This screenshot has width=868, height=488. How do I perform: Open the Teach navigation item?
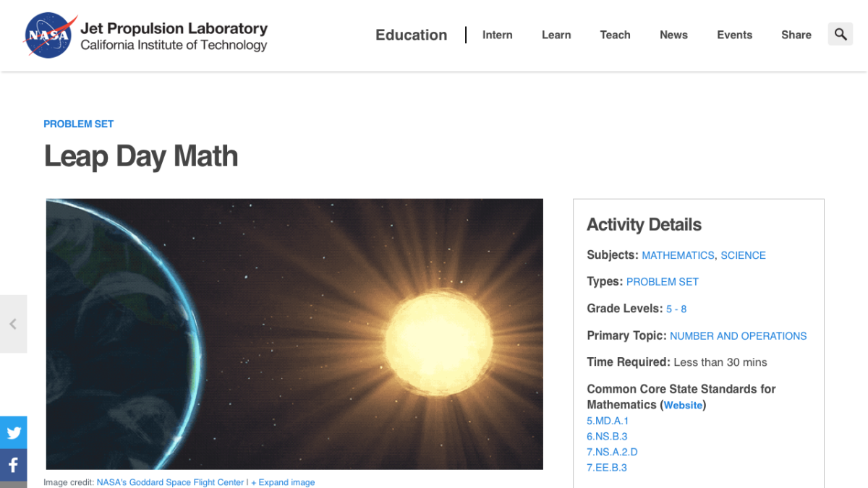coord(615,35)
